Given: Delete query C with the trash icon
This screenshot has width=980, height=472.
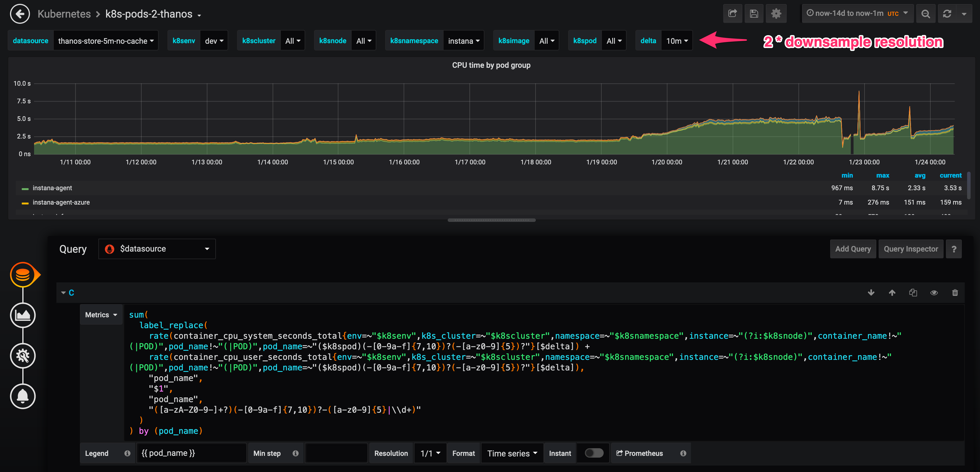Looking at the screenshot, I should click(955, 292).
